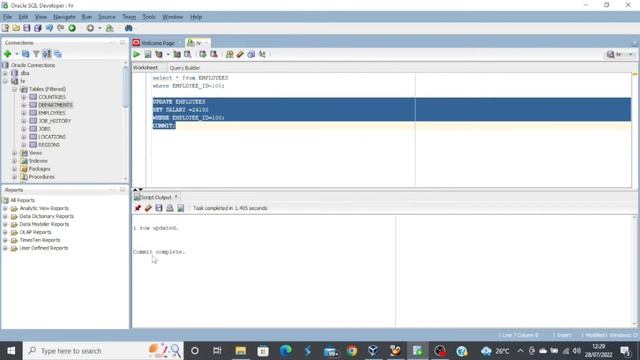640x360 pixels.
Task: Click the Autotrace icon in worksheet toolbar
Action: click(177, 54)
